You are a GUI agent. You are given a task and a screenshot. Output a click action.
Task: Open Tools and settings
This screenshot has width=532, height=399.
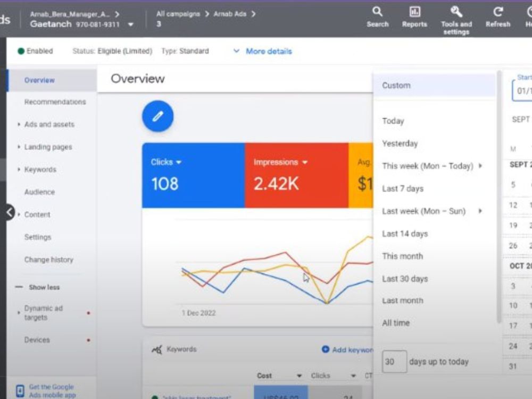[456, 21]
